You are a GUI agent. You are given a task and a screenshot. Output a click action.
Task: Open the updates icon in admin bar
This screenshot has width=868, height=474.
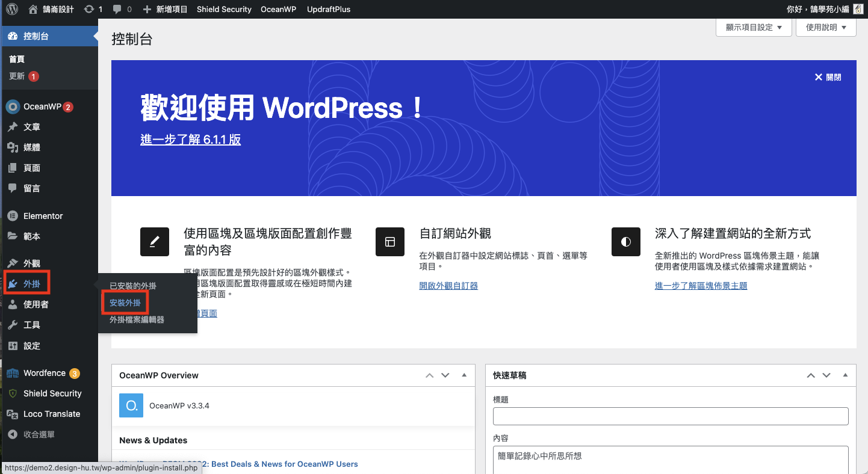(89, 9)
